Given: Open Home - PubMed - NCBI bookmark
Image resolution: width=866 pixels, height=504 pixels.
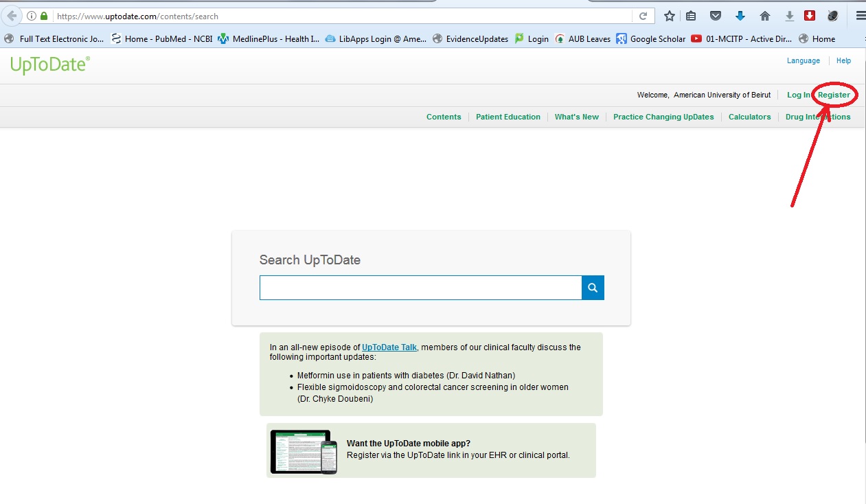Looking at the screenshot, I should (162, 39).
